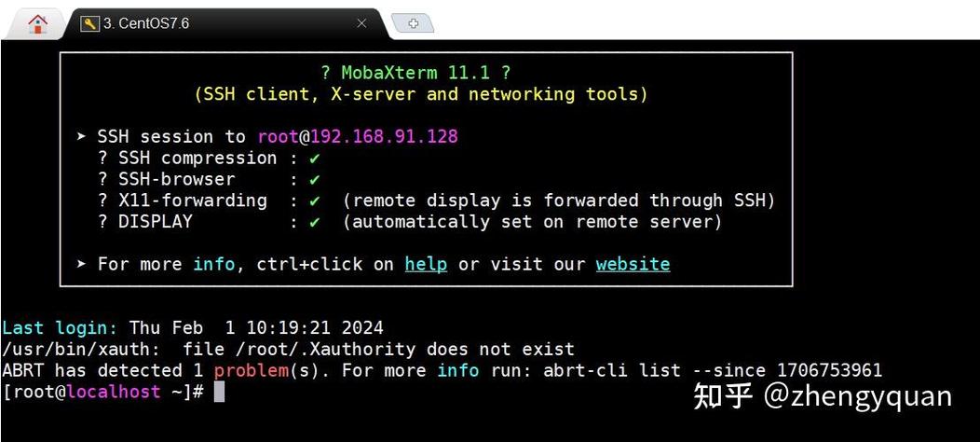Viewport: 980px width, 442px height.
Task: Click '[root@localhost ~]#' prompt text
Action: click(x=103, y=392)
